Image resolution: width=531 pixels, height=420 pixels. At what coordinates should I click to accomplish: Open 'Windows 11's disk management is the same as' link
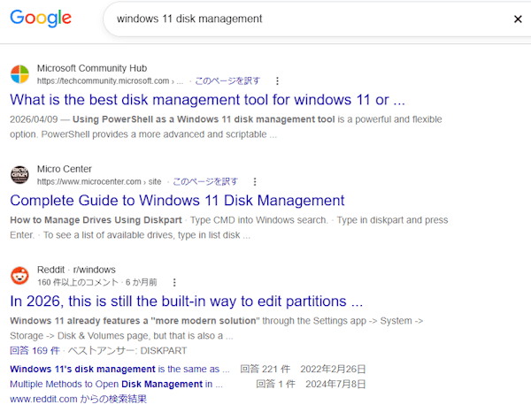coord(119,369)
